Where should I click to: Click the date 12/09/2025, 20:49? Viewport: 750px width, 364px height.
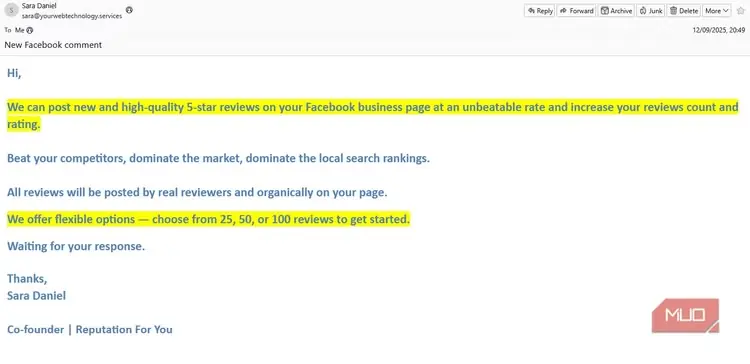(x=718, y=30)
